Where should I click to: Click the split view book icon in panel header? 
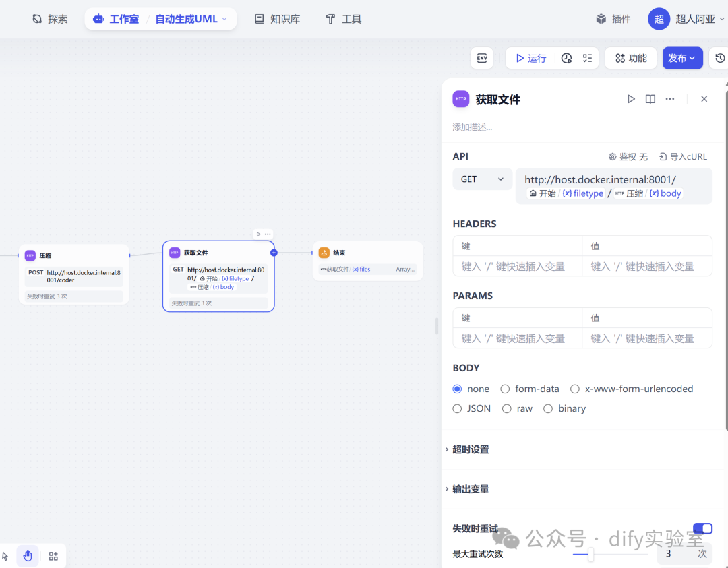click(650, 98)
